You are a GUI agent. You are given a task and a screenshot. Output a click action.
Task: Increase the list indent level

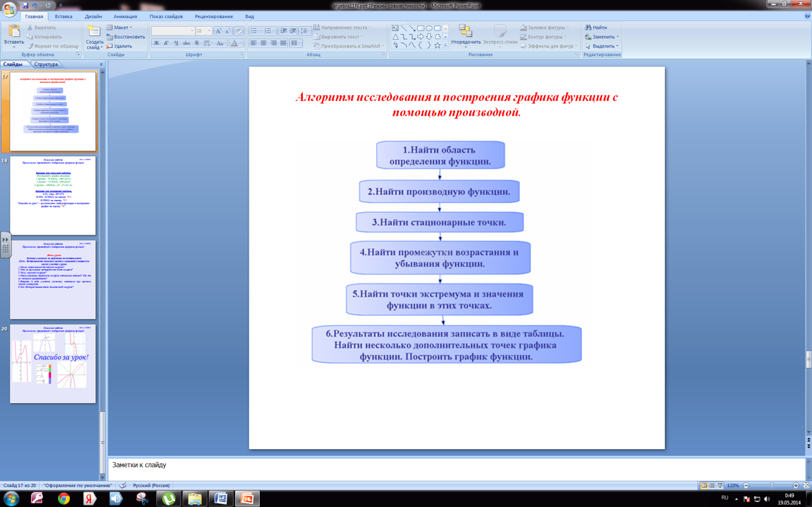pos(293,31)
